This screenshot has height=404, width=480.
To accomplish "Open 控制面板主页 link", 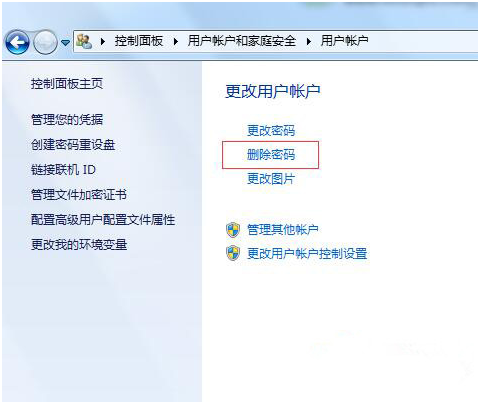I will (67, 84).
